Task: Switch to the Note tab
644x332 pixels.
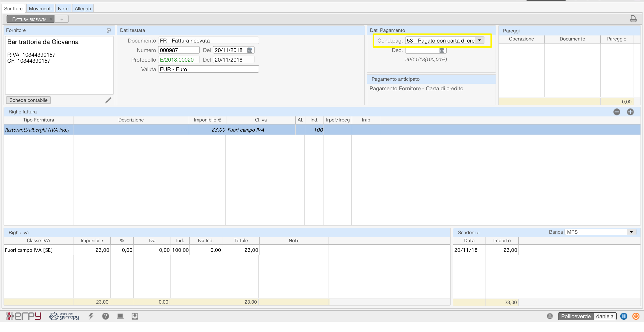Action: tap(63, 9)
